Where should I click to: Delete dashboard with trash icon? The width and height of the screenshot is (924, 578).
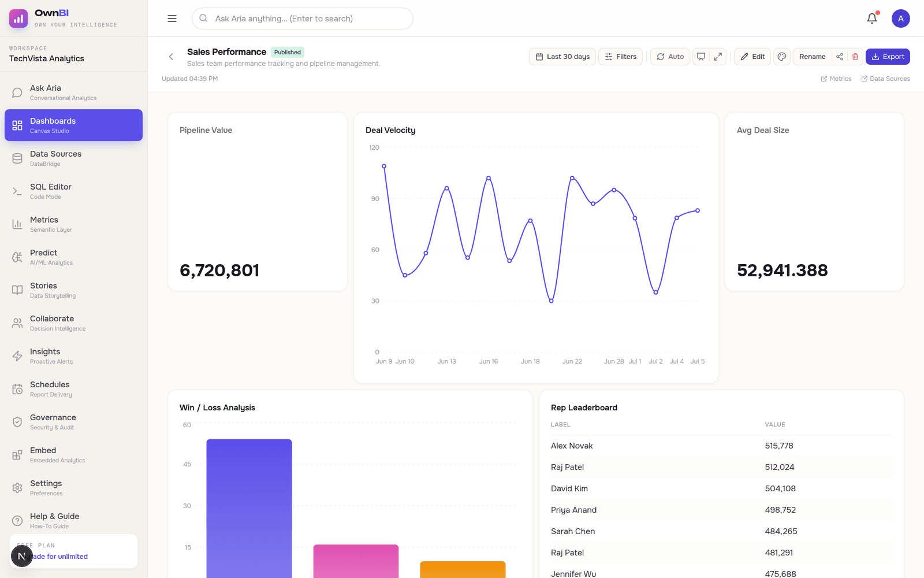tap(855, 57)
